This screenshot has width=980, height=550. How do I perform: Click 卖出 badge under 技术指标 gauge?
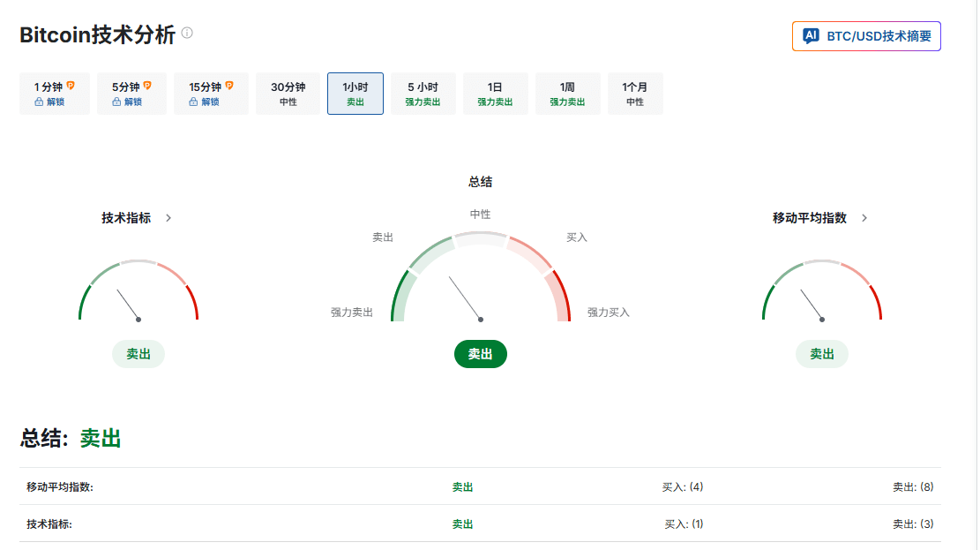tap(138, 354)
